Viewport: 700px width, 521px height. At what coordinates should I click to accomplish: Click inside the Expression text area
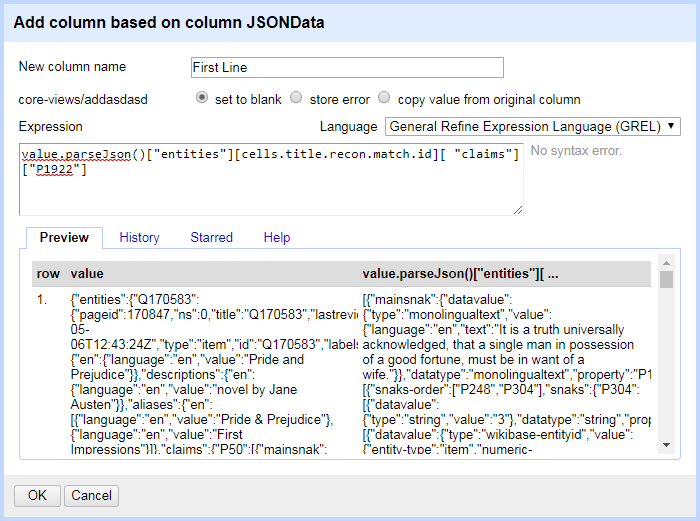(271, 179)
